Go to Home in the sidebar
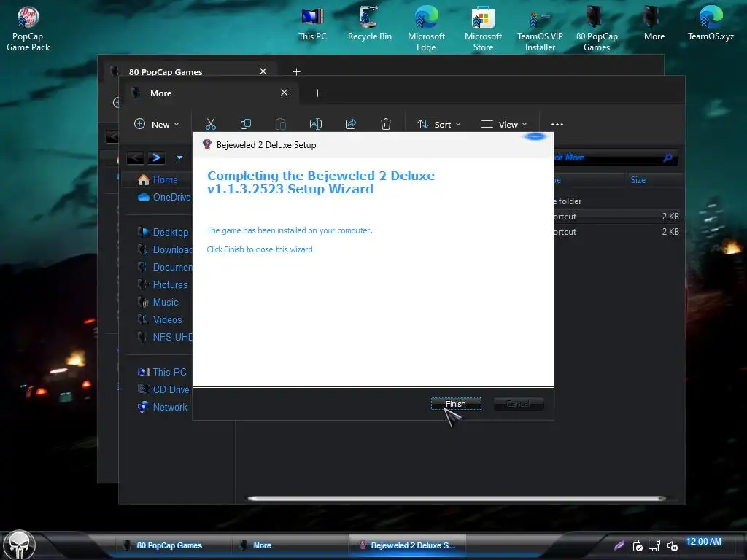This screenshot has width=747, height=560. 158,180
